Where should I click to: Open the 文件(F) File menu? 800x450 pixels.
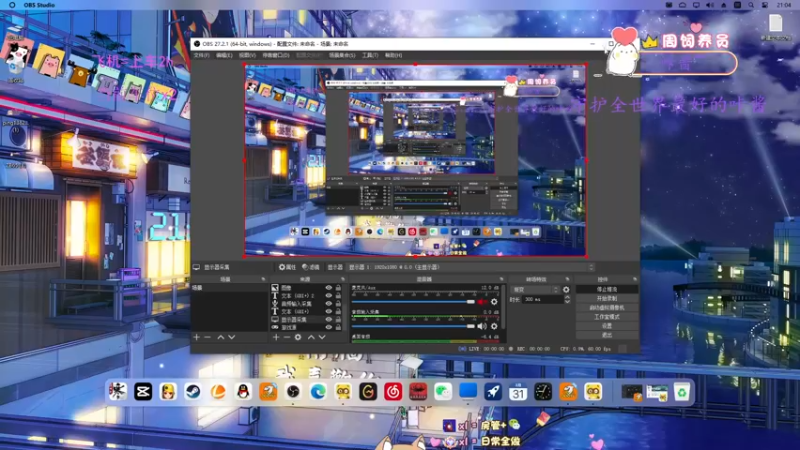point(202,55)
